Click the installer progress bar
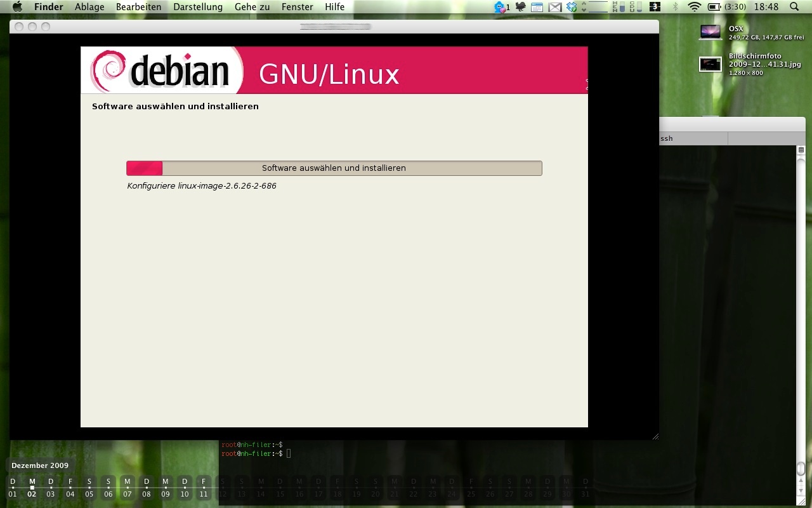 coord(334,168)
